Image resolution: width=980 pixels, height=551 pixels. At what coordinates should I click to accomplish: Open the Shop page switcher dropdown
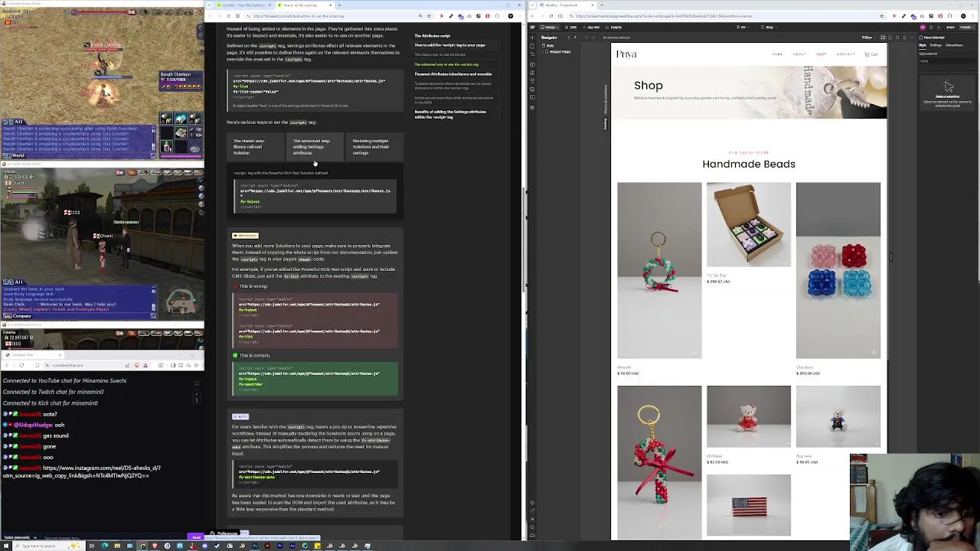[769, 27]
